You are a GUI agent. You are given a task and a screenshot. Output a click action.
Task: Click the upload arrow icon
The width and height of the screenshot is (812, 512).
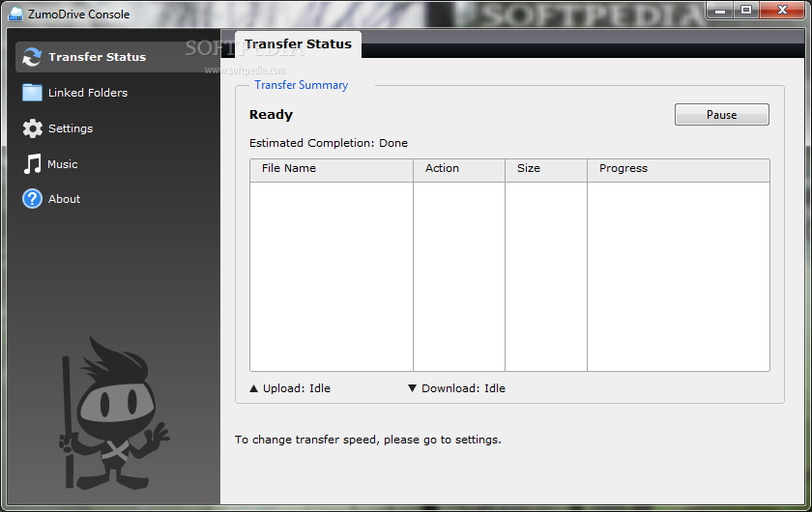253,388
